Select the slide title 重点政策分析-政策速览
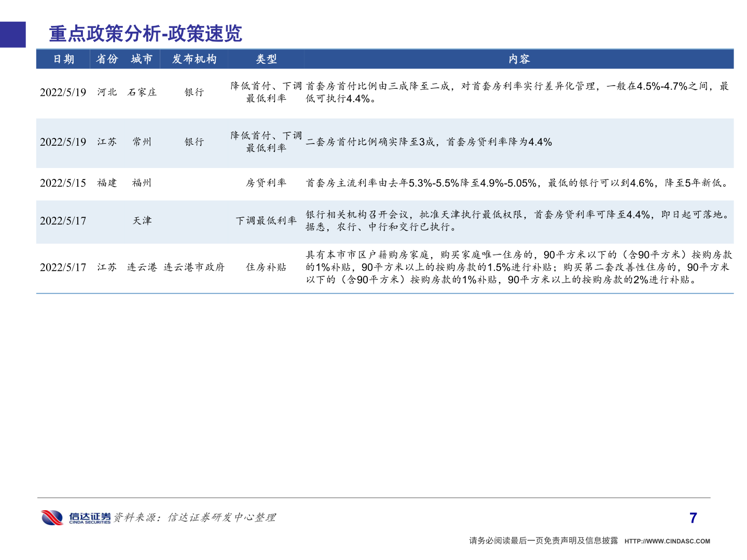Image resolution: width=747 pixels, height=560 pixels. [x=146, y=34]
